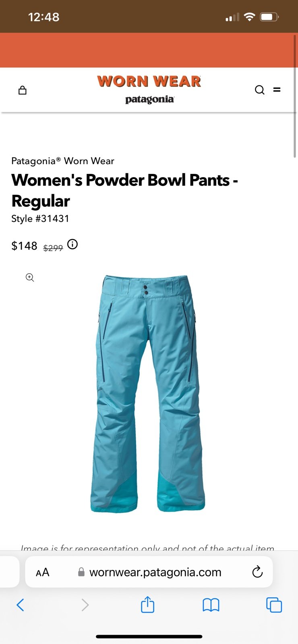Open the shopping bag icon

pyautogui.click(x=23, y=90)
